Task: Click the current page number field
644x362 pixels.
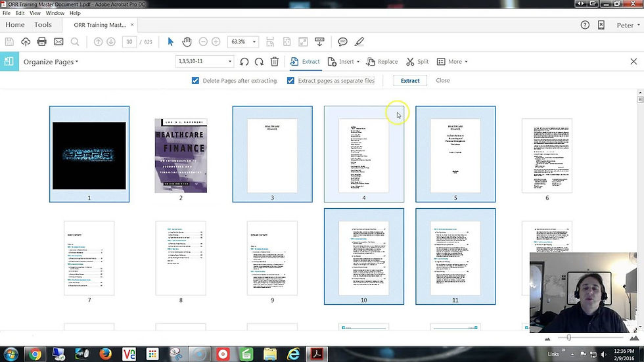Action: [x=129, y=41]
